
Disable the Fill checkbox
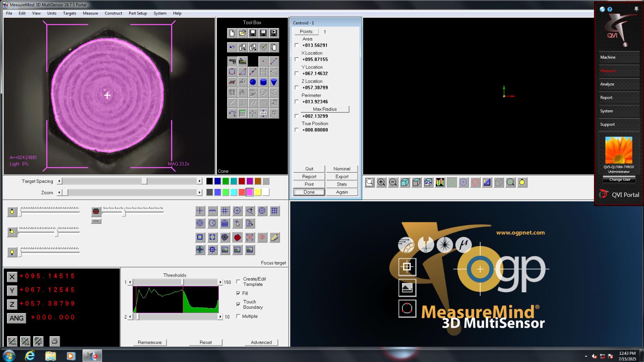(x=238, y=293)
